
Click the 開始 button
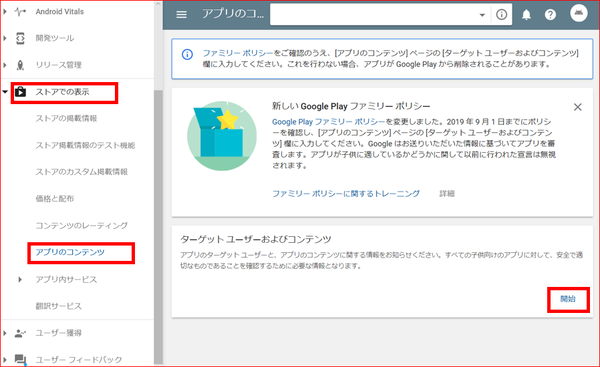click(568, 299)
